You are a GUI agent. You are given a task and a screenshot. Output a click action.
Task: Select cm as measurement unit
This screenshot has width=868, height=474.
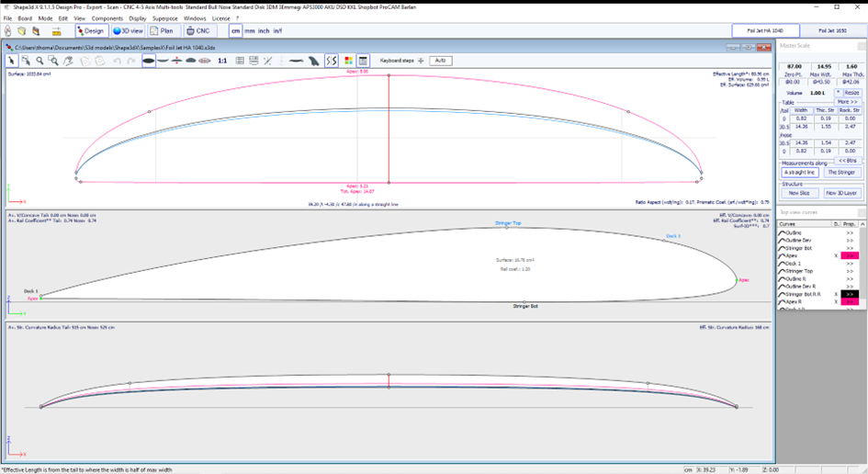[x=236, y=30]
